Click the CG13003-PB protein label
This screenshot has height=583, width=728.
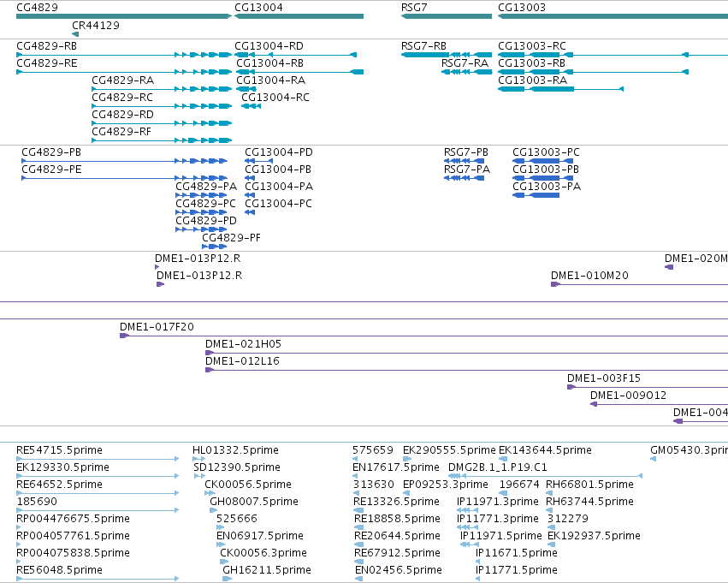click(x=546, y=170)
